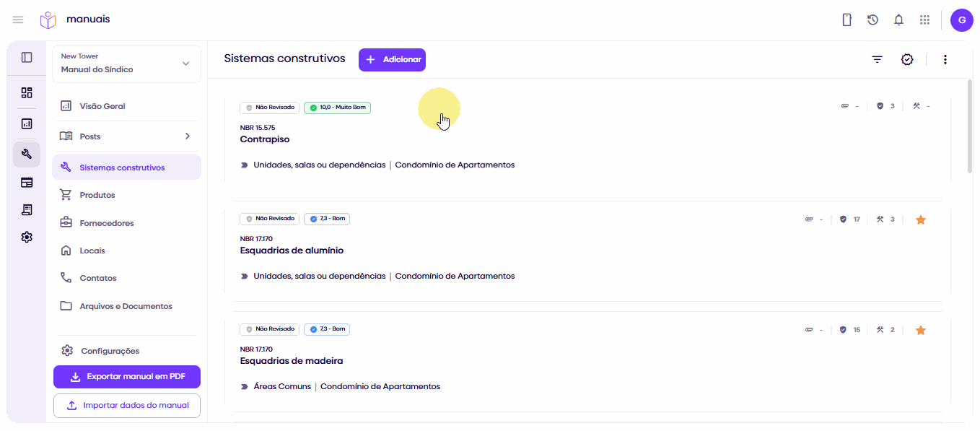Click the filter icon above the list
Screen dimensions: 980x431
click(x=877, y=59)
